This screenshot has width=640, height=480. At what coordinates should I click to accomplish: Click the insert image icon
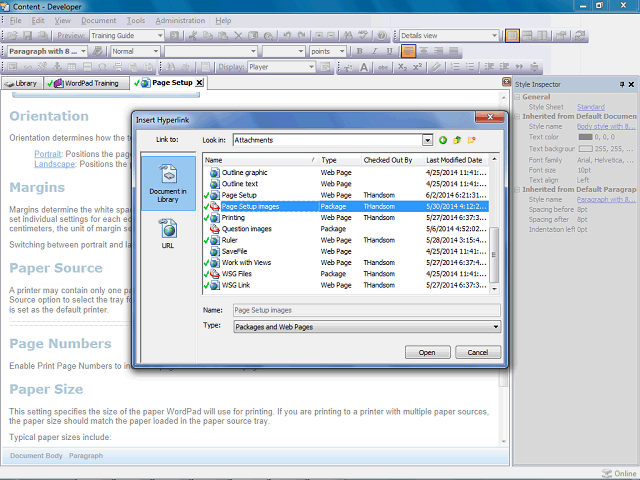(12, 67)
